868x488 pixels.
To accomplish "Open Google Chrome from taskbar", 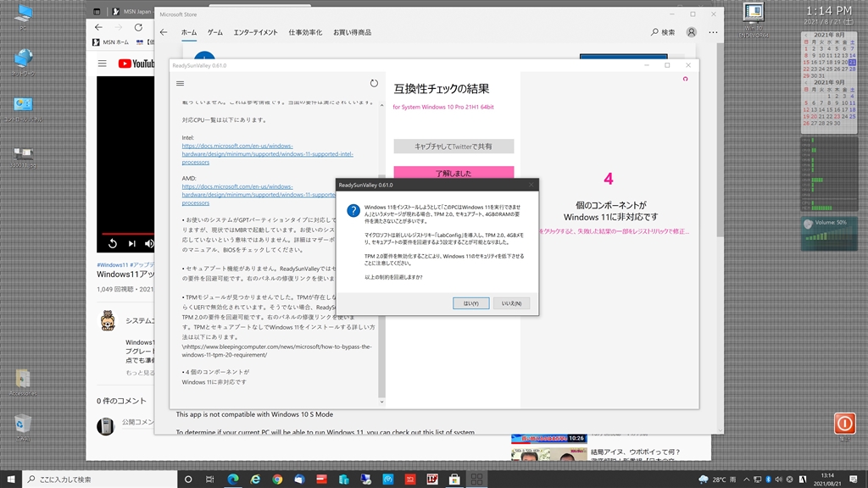I will (x=277, y=480).
